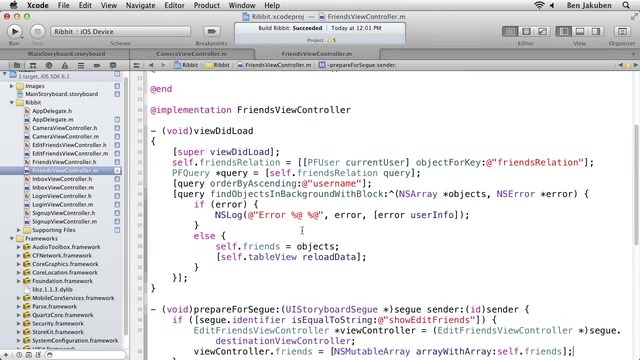Open the Ribbit iOS Device scheme selector
The width and height of the screenshot is (640, 360).
tap(120, 31)
